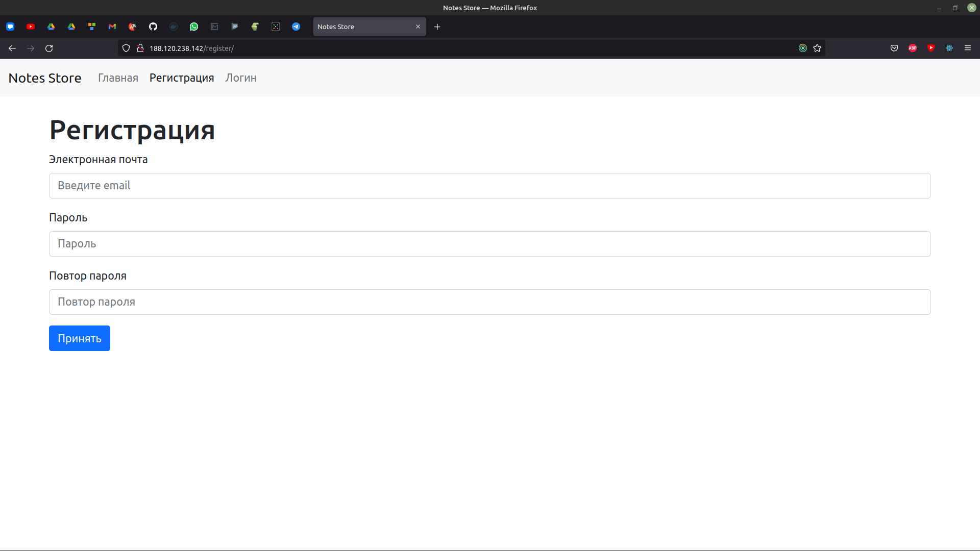Image resolution: width=980 pixels, height=551 pixels.
Task: Open the YouTube pinned tab
Action: [31, 27]
